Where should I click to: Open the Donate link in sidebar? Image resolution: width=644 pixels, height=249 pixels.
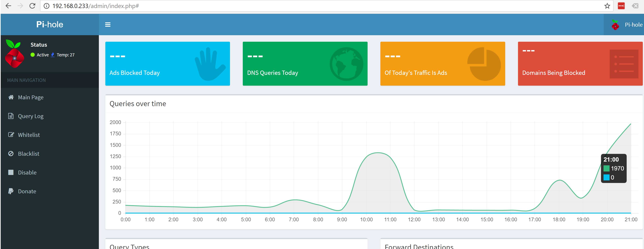point(50,191)
